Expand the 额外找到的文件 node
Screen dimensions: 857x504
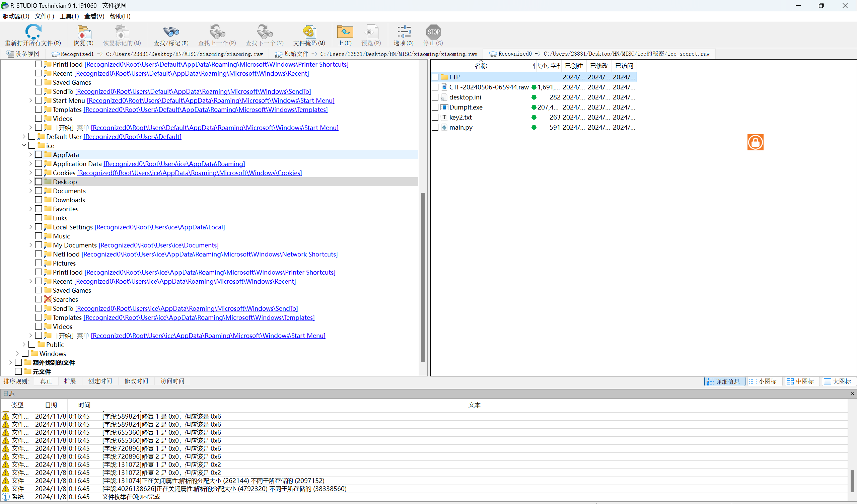click(x=10, y=363)
